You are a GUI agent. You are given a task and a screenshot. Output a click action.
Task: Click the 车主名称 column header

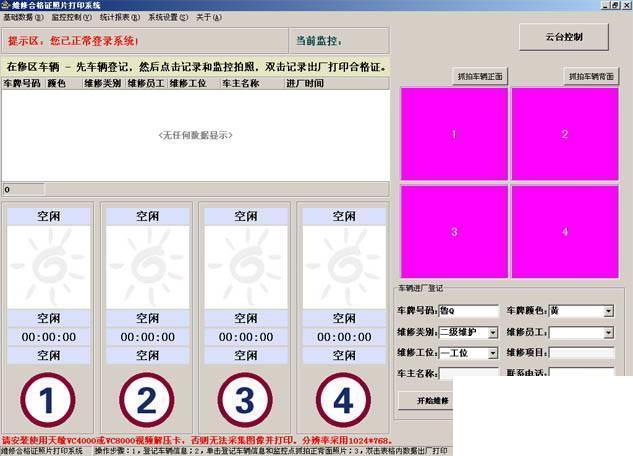click(x=251, y=84)
